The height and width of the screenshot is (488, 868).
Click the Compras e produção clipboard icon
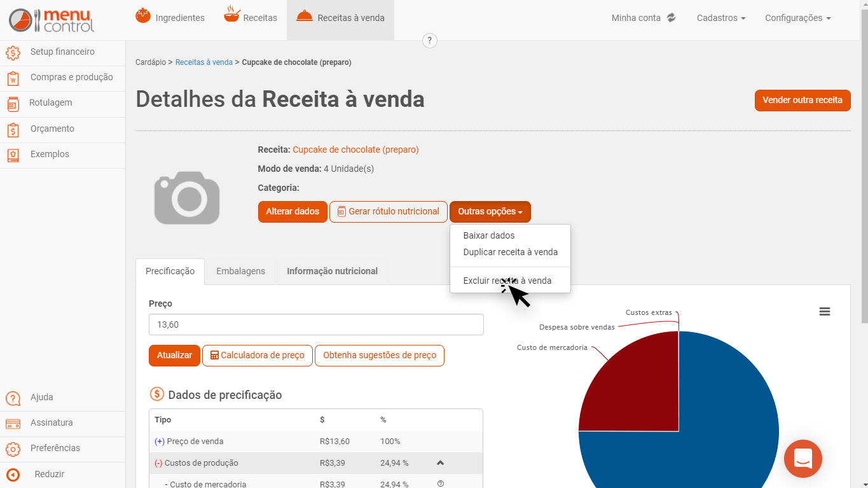point(13,78)
